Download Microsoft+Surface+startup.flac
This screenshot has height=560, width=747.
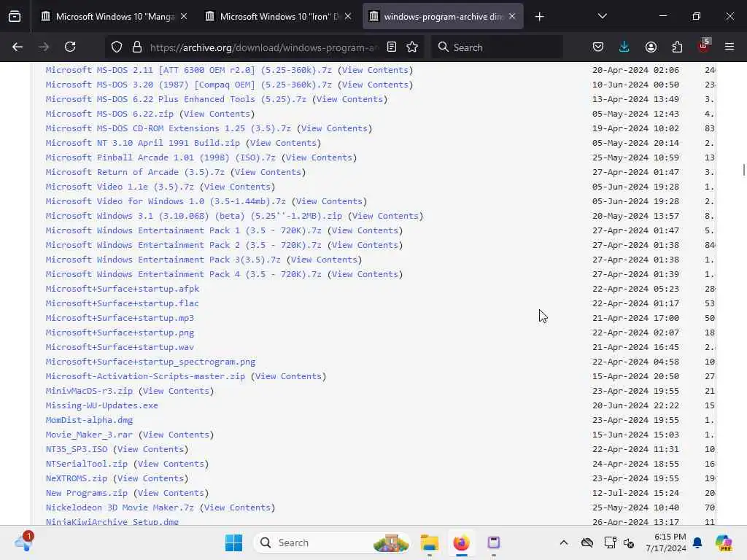[x=123, y=303]
